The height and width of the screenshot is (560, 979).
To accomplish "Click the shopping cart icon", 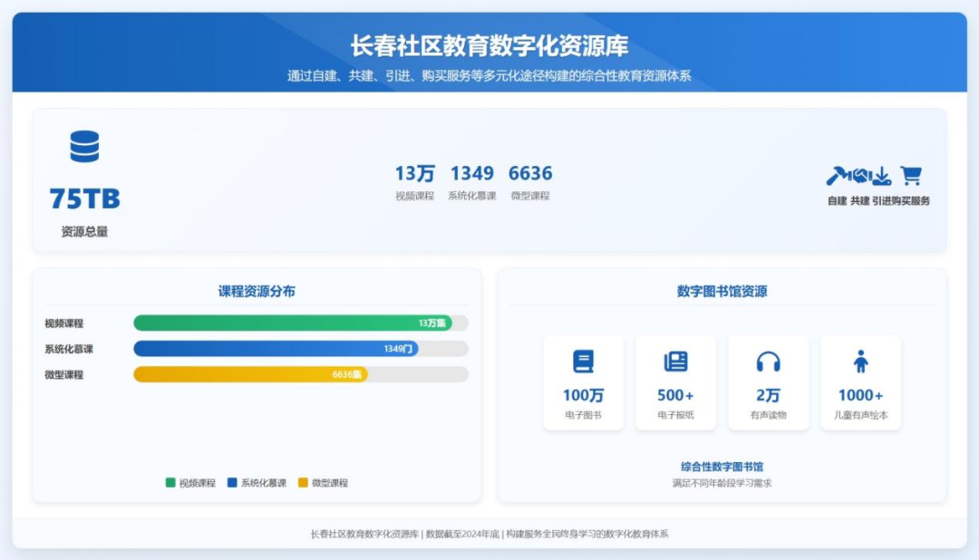I will click(910, 176).
